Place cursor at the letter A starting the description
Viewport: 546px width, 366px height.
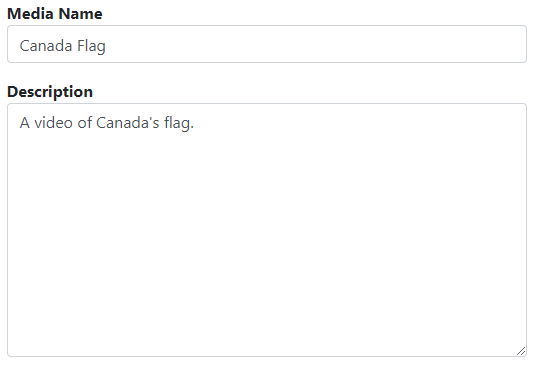24,123
